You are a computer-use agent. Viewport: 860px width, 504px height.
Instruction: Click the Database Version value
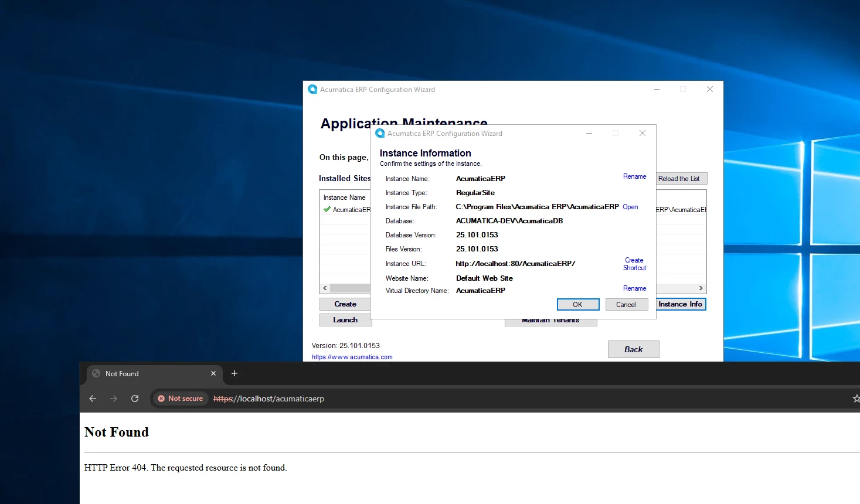pos(477,235)
